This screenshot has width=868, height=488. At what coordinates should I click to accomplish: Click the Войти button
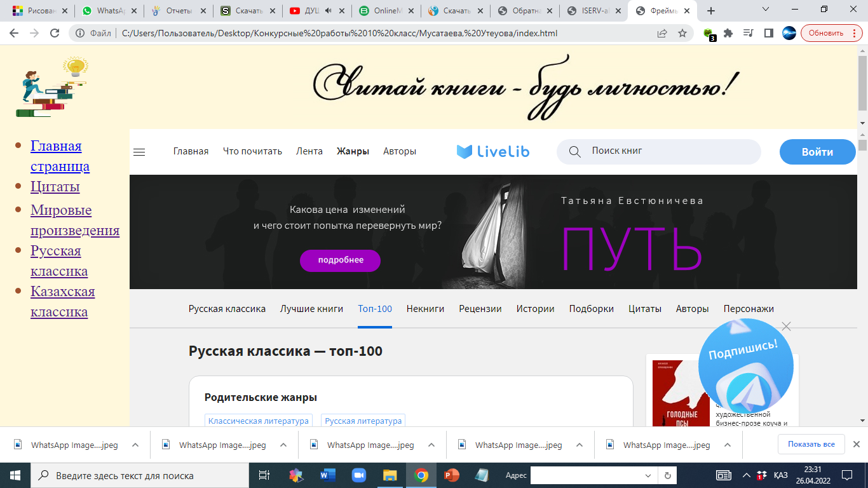click(818, 152)
